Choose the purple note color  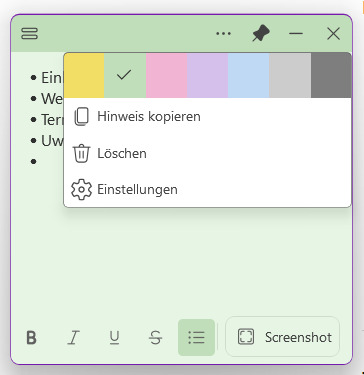207,75
